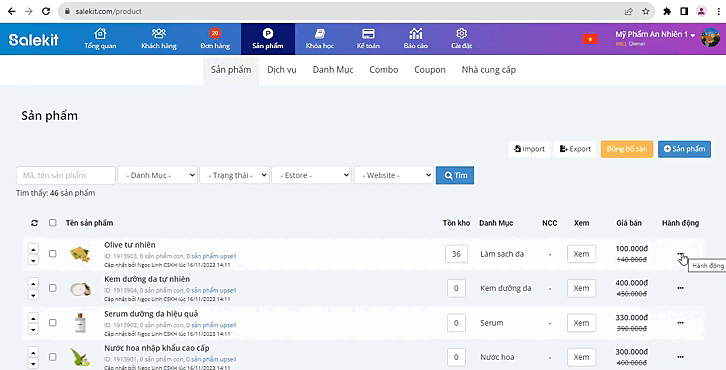This screenshot has height=370, width=726.
Task: Click Xem for Olive tự nhiên
Action: coord(581,254)
